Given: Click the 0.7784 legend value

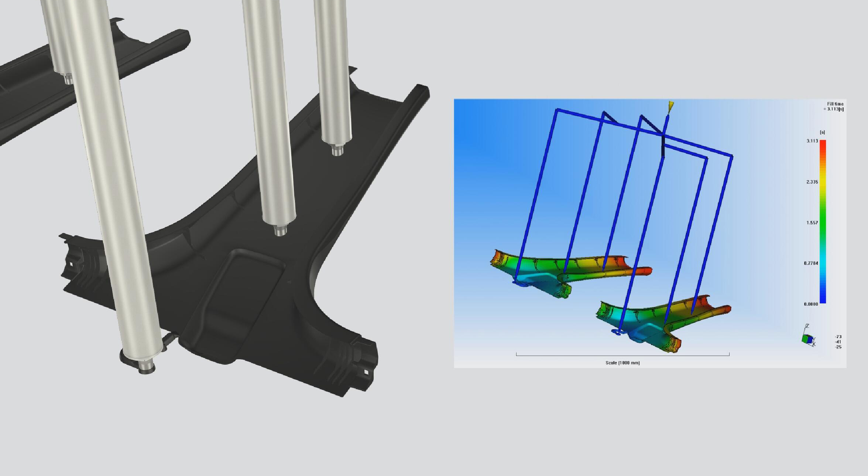Looking at the screenshot, I should click(x=811, y=263).
